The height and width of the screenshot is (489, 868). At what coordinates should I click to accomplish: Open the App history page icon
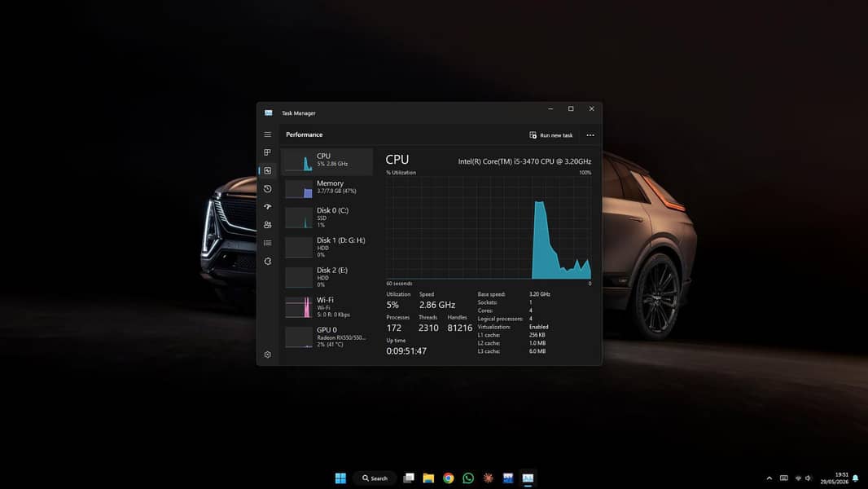(267, 189)
